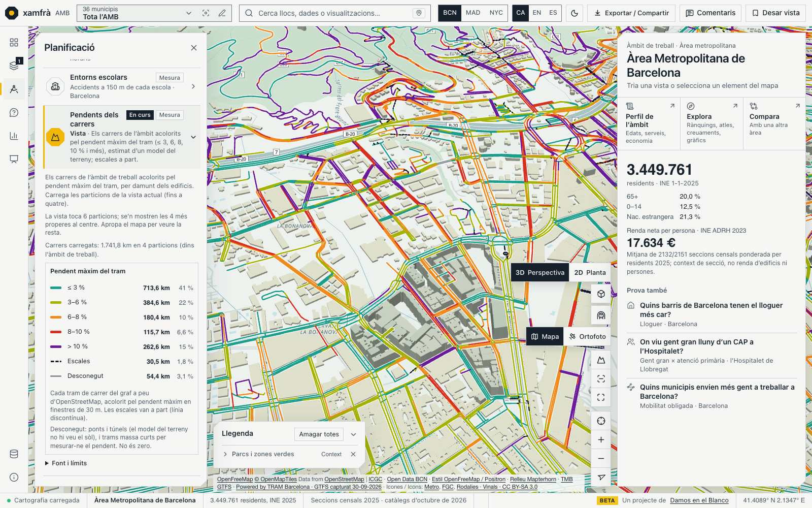Click the zoom in plus button on map
This screenshot has height=508, width=812.
tap(601, 440)
